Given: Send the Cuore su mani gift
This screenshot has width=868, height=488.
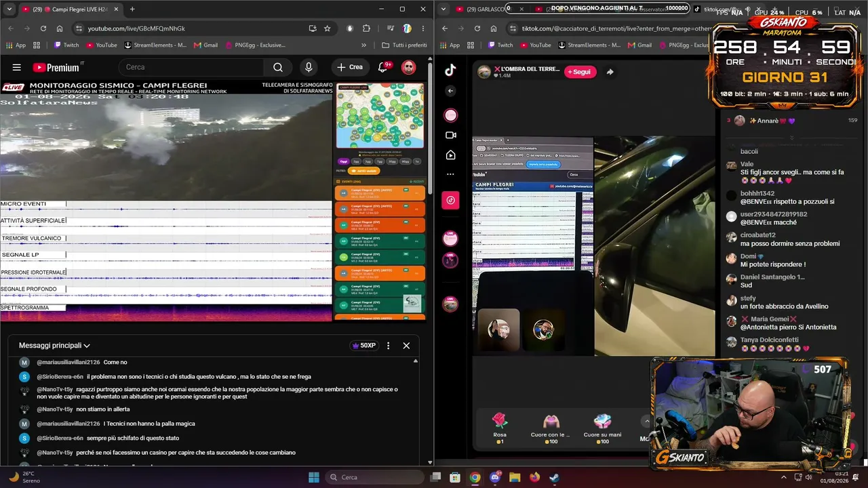Looking at the screenshot, I should 602,428.
